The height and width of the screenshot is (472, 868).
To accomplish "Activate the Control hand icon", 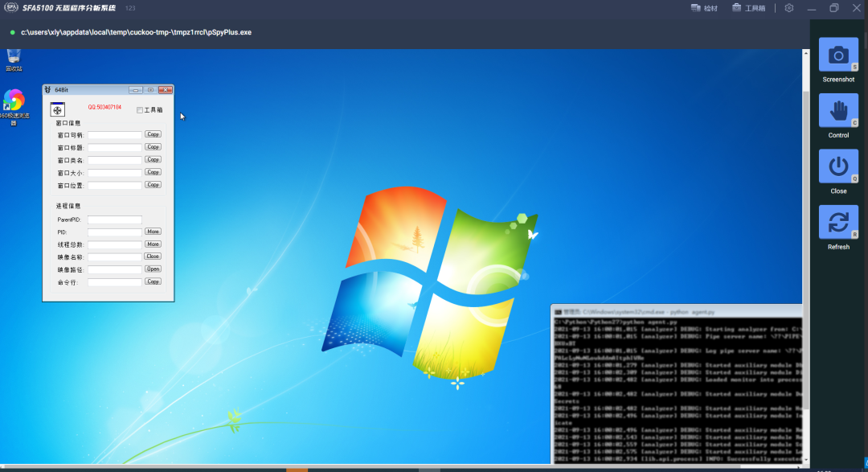I will 838,111.
